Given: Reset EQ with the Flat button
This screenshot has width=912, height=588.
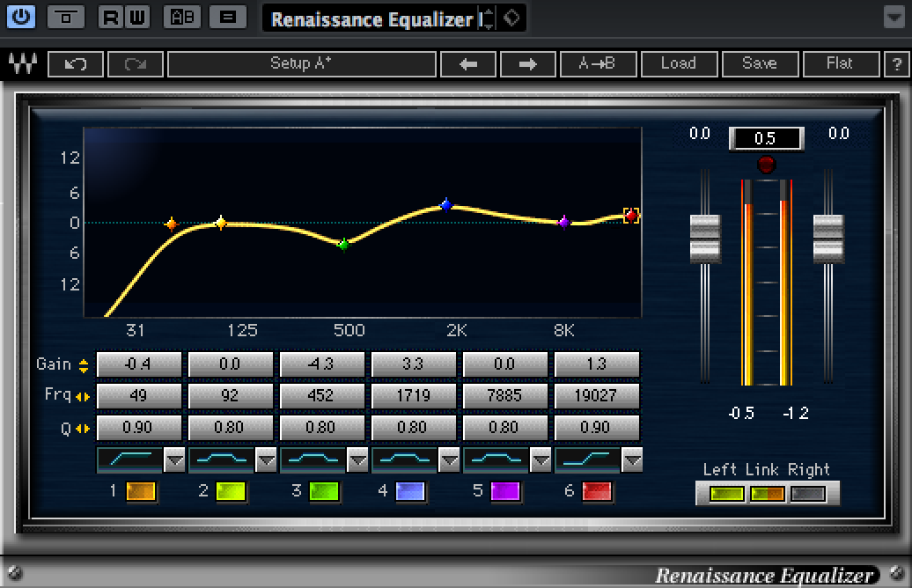Looking at the screenshot, I should pos(841,63).
